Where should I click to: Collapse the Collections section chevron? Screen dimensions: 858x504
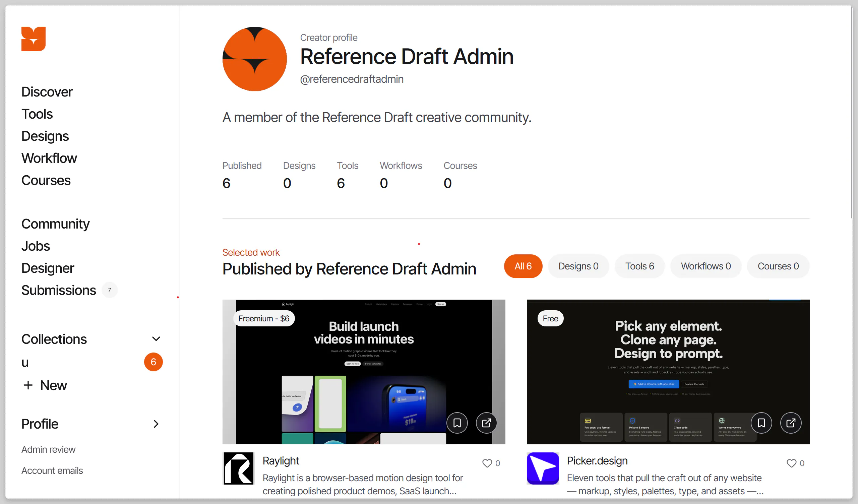point(156,339)
